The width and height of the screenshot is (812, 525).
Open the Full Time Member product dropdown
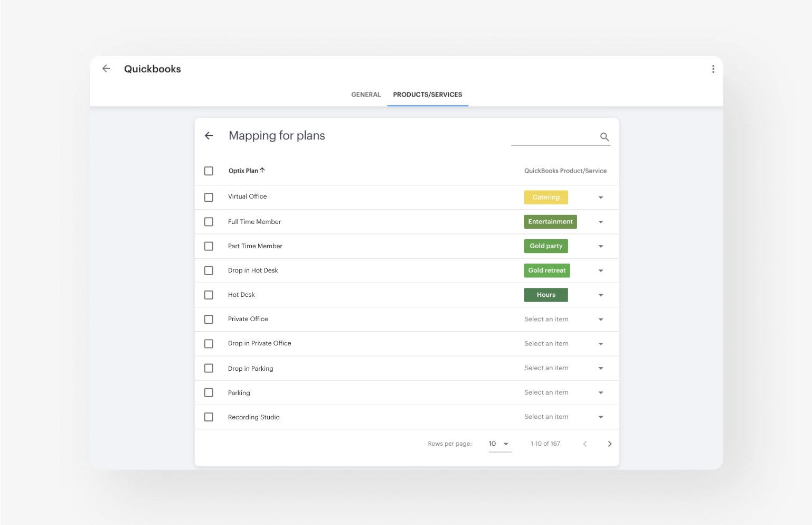click(x=601, y=222)
